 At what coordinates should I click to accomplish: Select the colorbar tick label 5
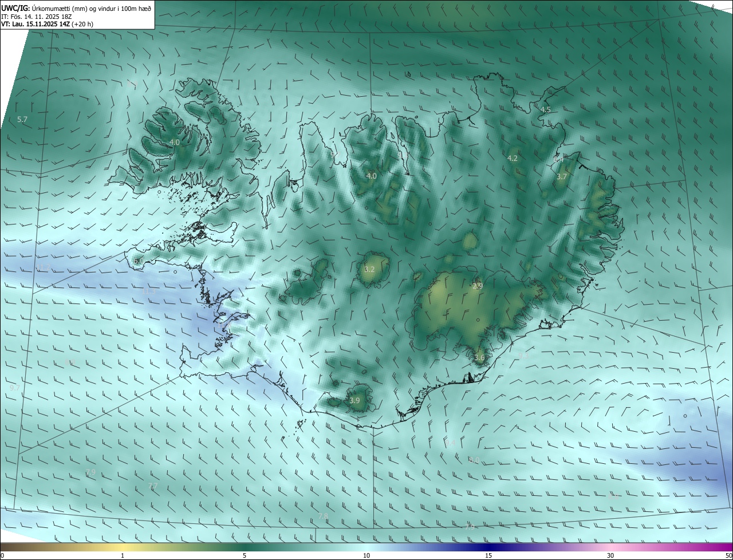coord(245,555)
